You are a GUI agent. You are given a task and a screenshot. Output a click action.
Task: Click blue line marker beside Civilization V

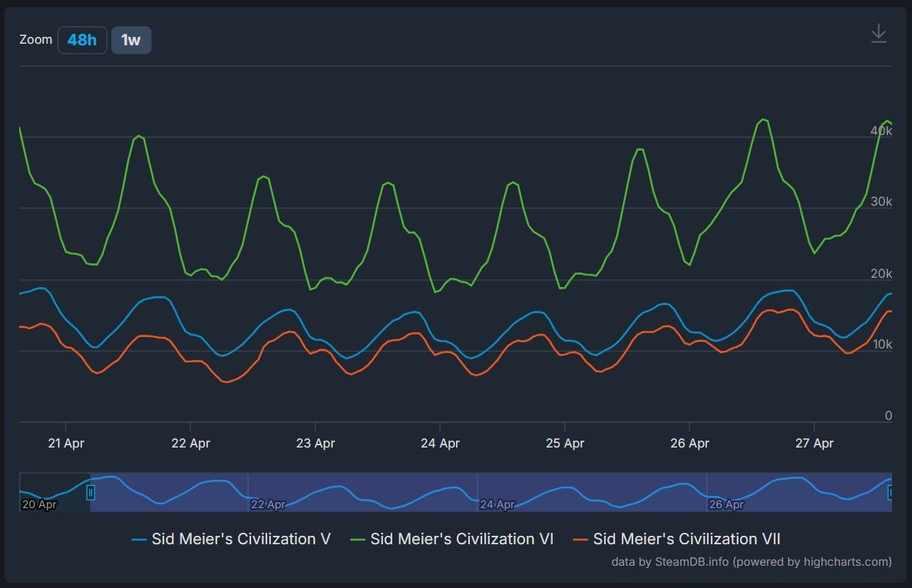point(139,540)
